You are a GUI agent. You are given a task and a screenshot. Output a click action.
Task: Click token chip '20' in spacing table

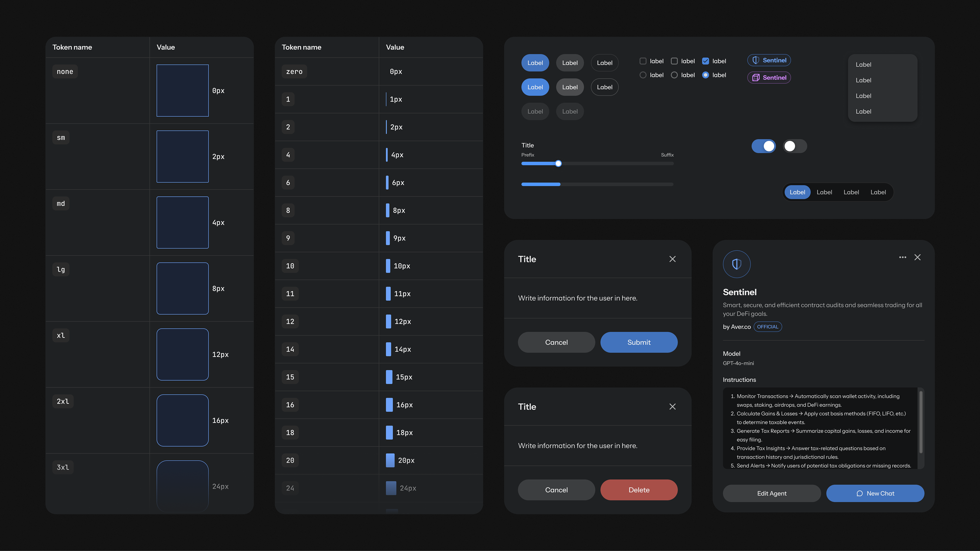[290, 460]
